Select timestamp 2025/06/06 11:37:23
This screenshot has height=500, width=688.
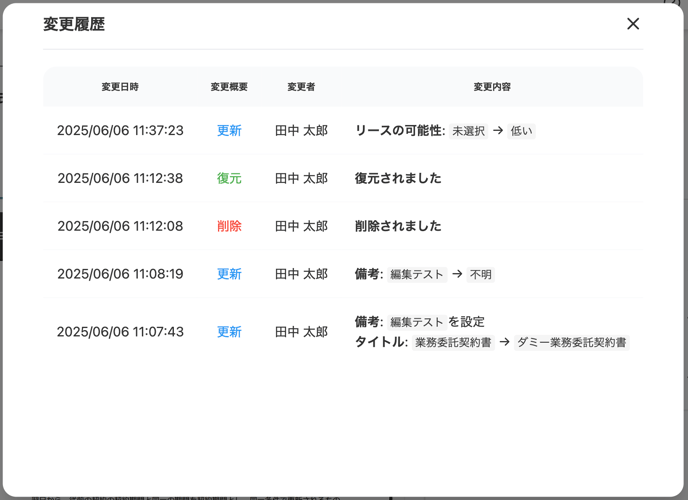click(x=120, y=131)
